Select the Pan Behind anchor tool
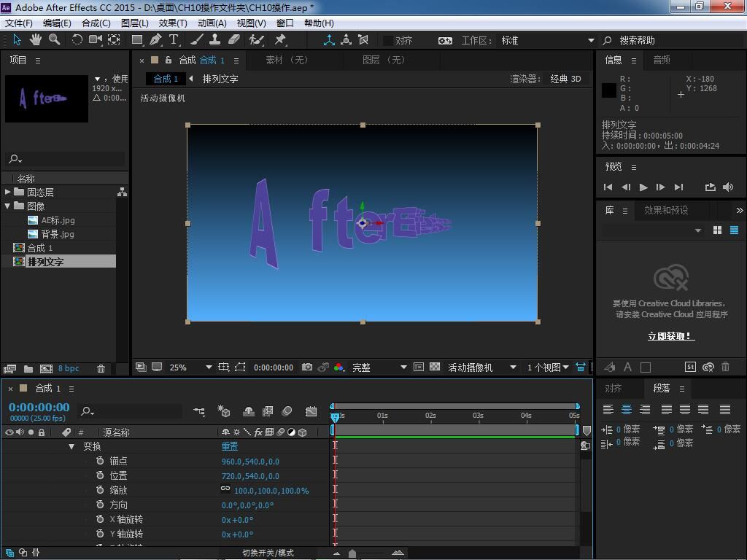Image resolution: width=747 pixels, height=560 pixels. (x=115, y=40)
